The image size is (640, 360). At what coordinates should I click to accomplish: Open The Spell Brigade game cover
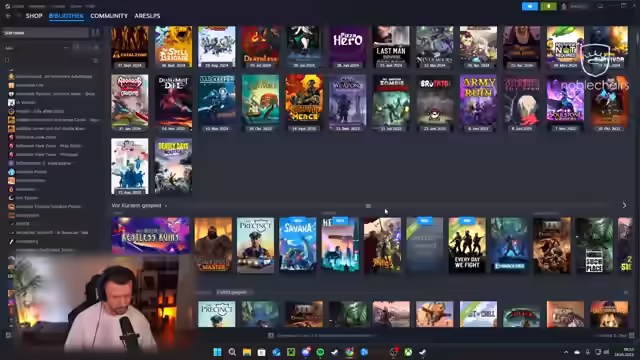[x=173, y=47]
